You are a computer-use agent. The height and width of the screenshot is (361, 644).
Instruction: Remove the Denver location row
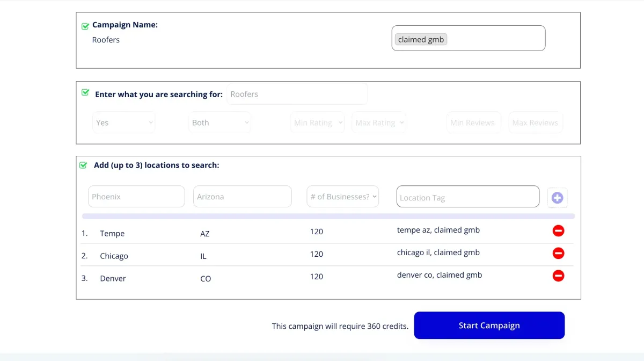(558, 276)
